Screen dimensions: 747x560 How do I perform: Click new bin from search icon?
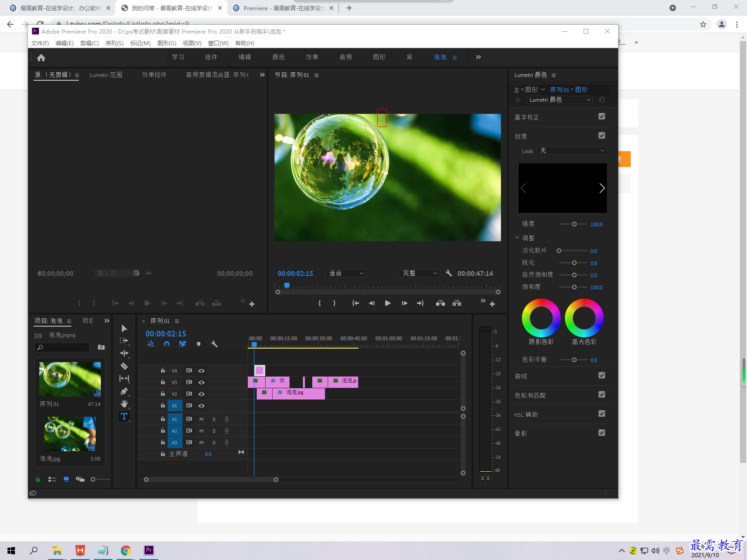click(x=101, y=347)
